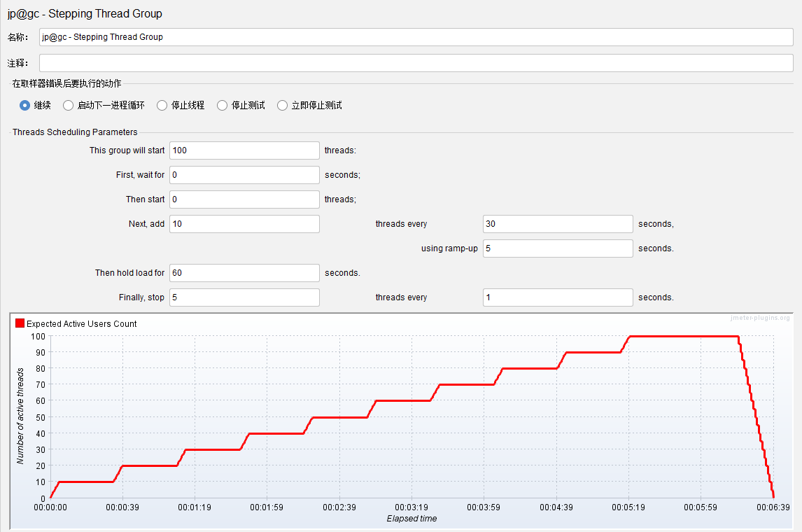
Task: Focus the 'threads every' 30 seconds field
Action: pyautogui.click(x=558, y=224)
